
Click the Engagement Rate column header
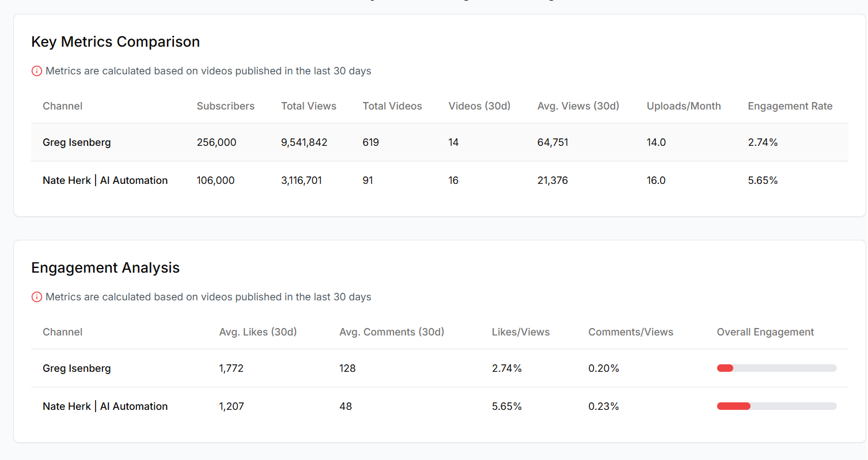coord(790,106)
